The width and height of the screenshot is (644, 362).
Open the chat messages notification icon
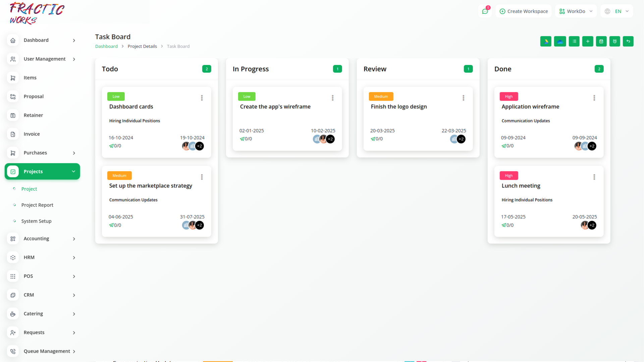click(485, 11)
